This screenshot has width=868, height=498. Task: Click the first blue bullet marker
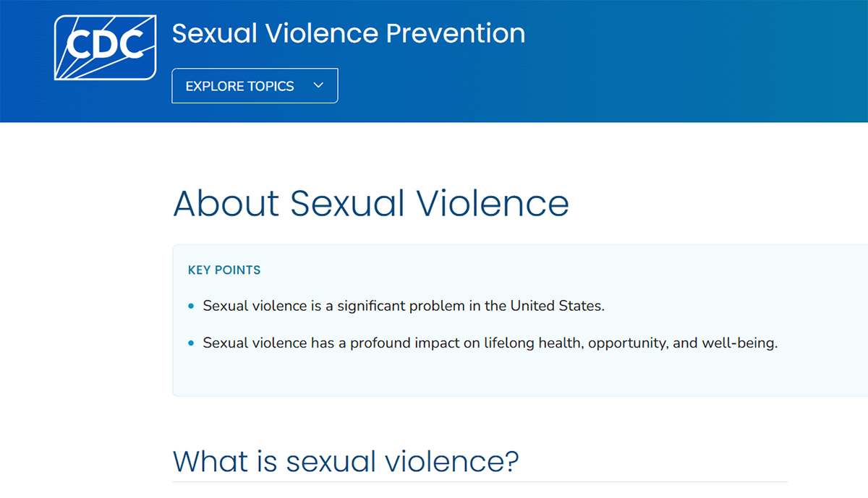tap(190, 306)
